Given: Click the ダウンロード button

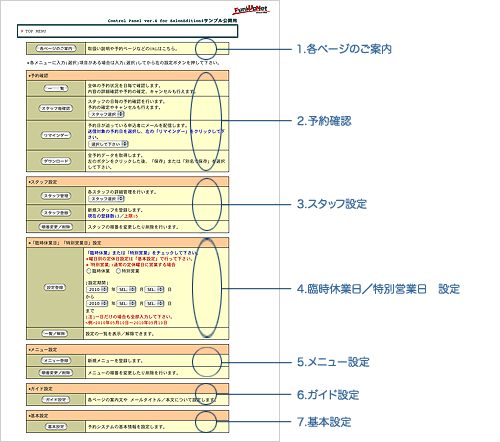Looking at the screenshot, I should 56,161.
